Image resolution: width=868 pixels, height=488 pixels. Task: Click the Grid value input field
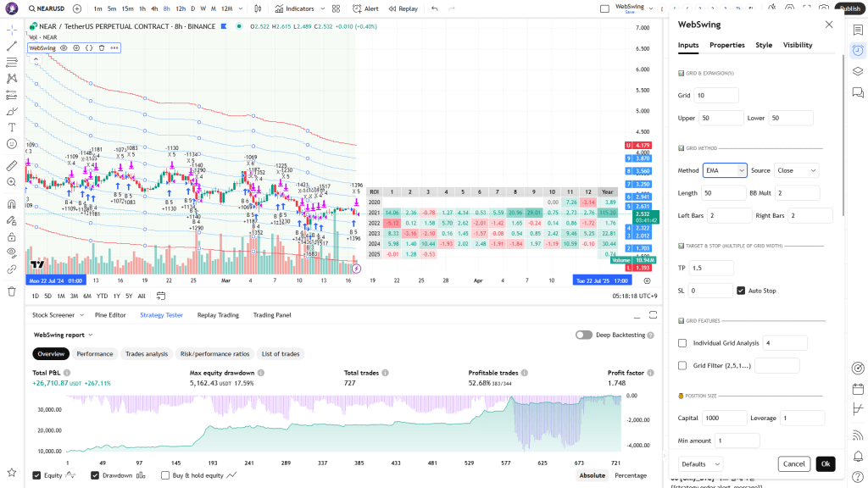[x=716, y=96]
